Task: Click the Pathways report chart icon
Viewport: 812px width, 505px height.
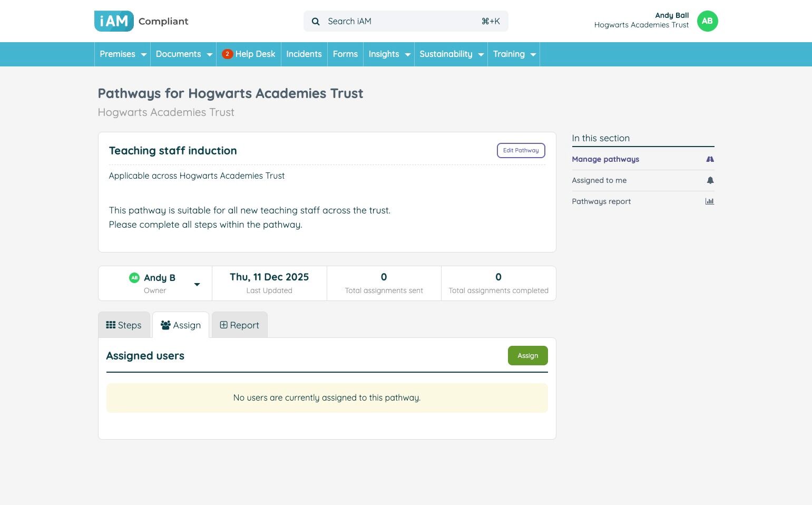Action: (710, 201)
